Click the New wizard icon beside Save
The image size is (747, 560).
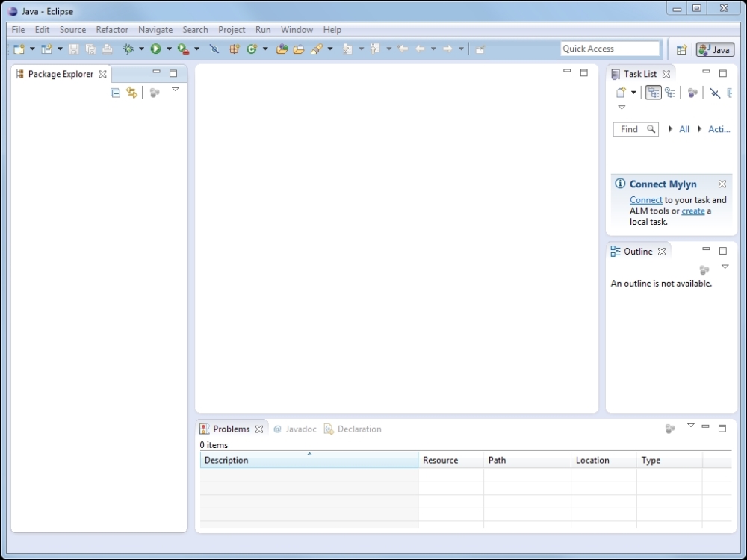pyautogui.click(x=46, y=49)
